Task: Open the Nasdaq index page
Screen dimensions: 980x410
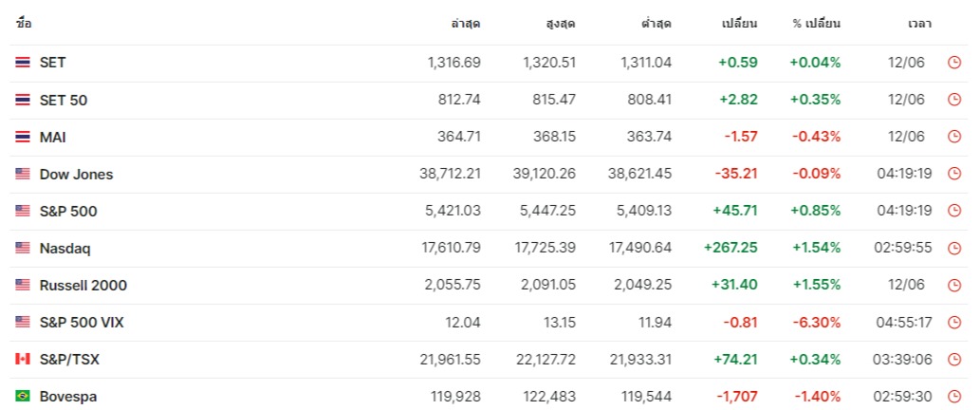Action: point(65,248)
